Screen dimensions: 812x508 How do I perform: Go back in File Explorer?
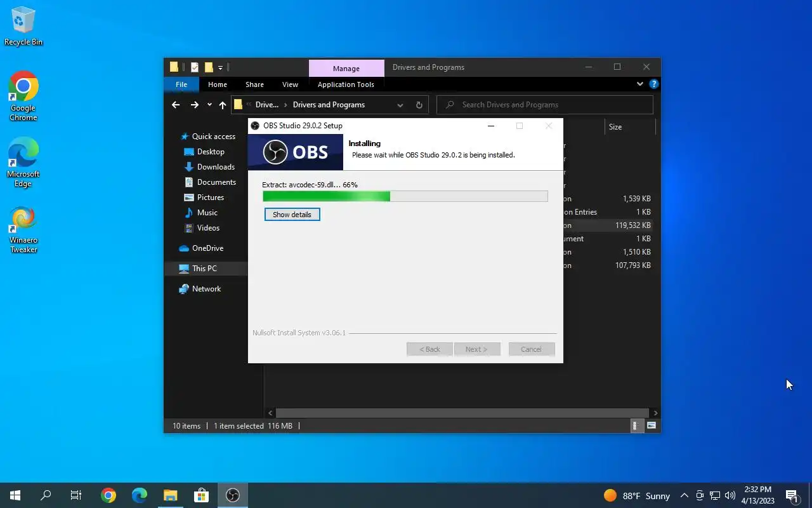coord(176,105)
